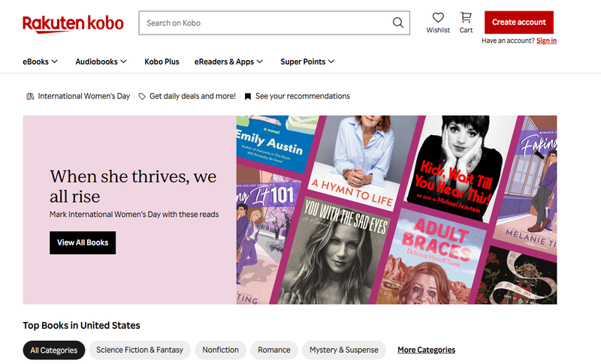Screen dimensions: 601x364
Task: Focus the Search on Kobo field
Action: coord(274,23)
